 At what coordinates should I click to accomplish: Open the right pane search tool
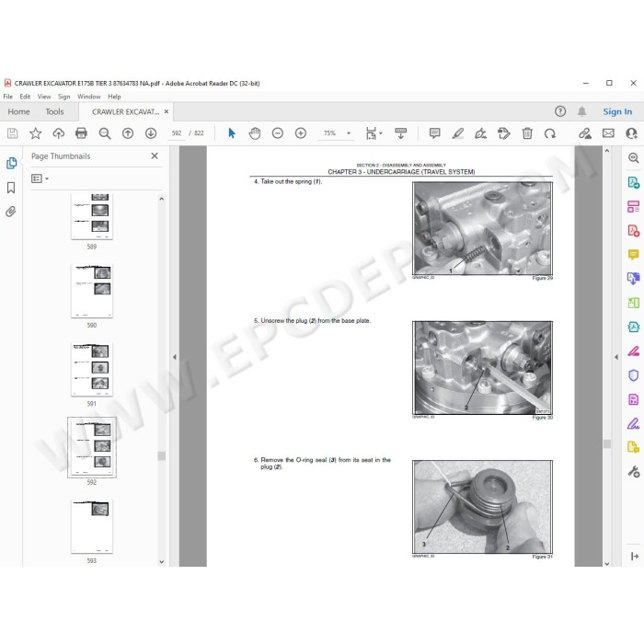633,157
